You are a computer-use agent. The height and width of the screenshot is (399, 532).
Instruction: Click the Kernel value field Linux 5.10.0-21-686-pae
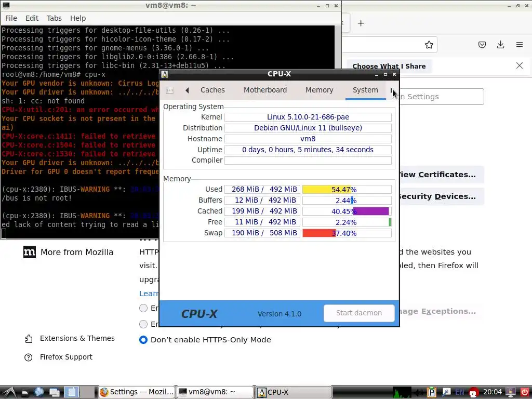[x=308, y=117]
